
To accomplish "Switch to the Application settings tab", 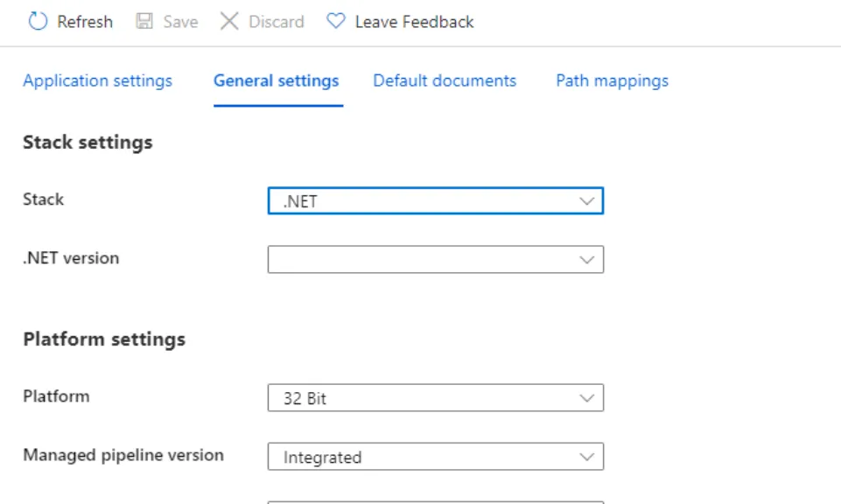I will [98, 80].
